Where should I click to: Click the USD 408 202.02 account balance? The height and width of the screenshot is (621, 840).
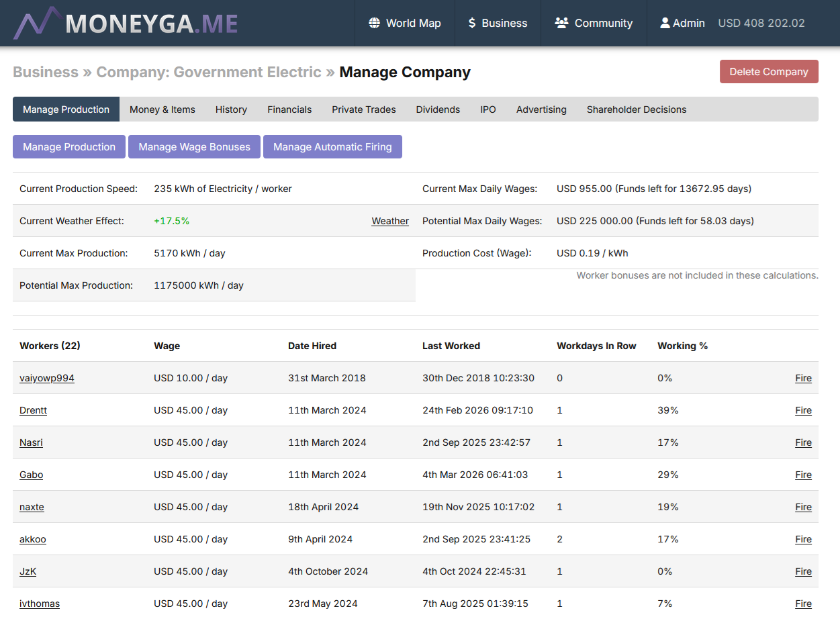[761, 23]
